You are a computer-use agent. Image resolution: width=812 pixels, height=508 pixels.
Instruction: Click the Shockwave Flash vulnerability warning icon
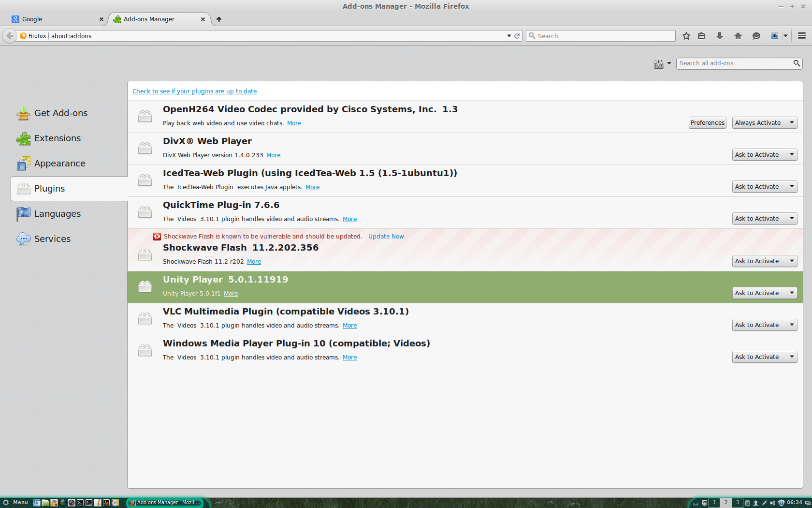157,237
